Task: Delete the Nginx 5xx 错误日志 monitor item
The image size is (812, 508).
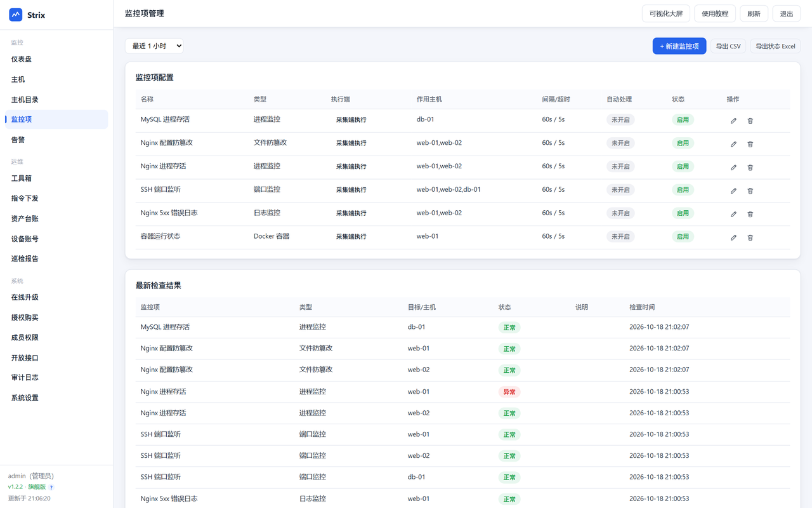Action: tap(750, 214)
